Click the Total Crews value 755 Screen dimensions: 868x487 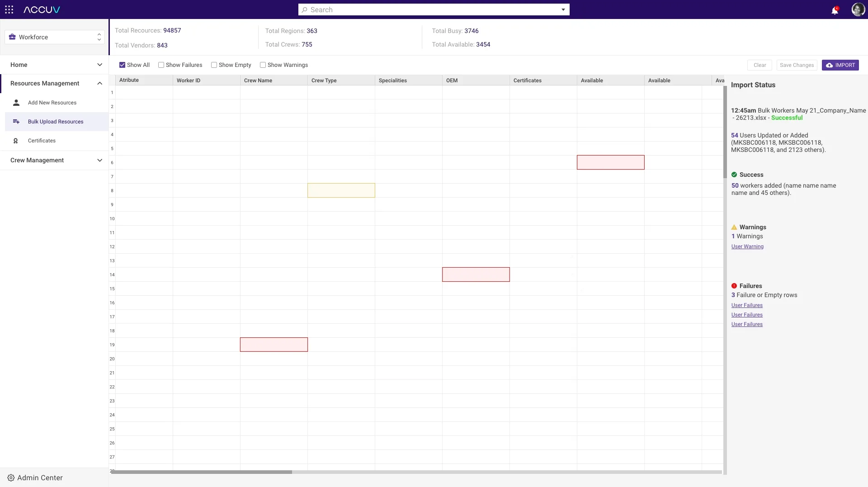click(307, 44)
